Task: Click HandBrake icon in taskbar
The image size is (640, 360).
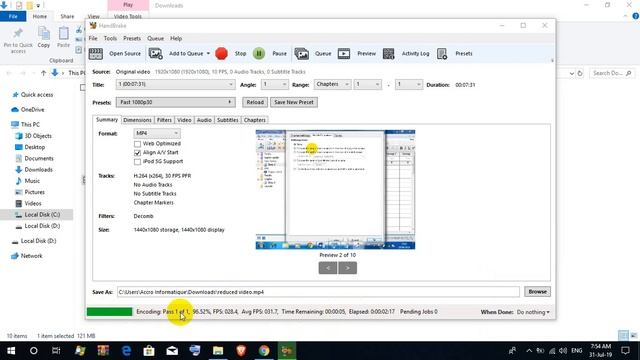Action: (x=287, y=351)
